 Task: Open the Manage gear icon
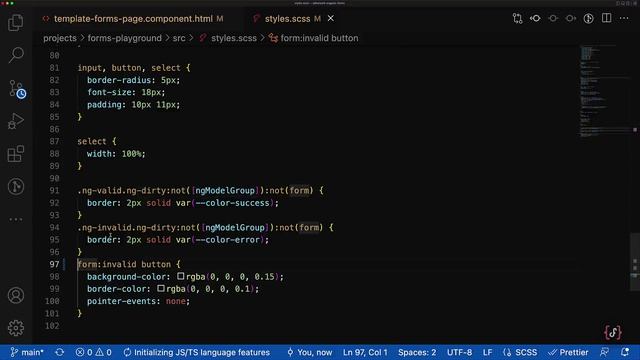point(16,328)
